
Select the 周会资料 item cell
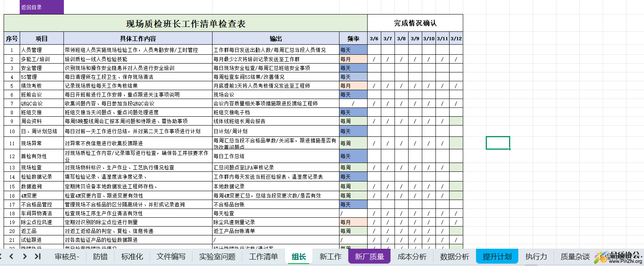pyautogui.click(x=42, y=121)
